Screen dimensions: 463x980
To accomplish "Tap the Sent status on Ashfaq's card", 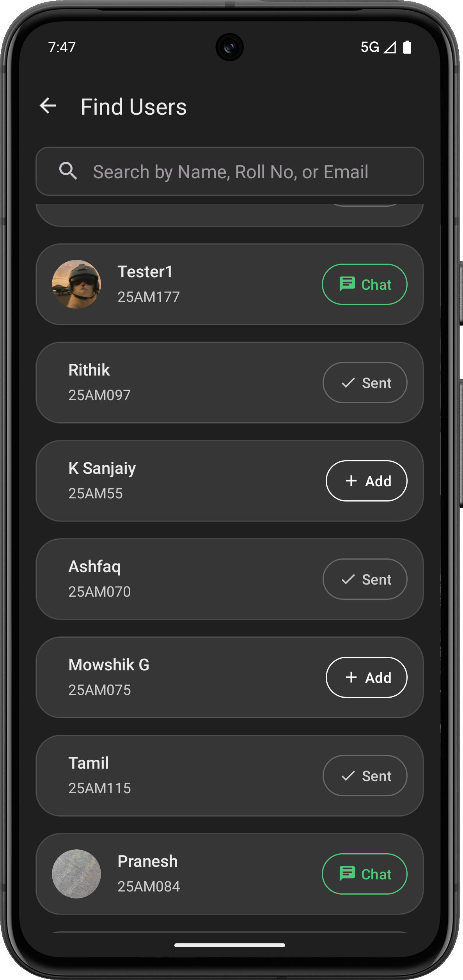I will pos(365,579).
